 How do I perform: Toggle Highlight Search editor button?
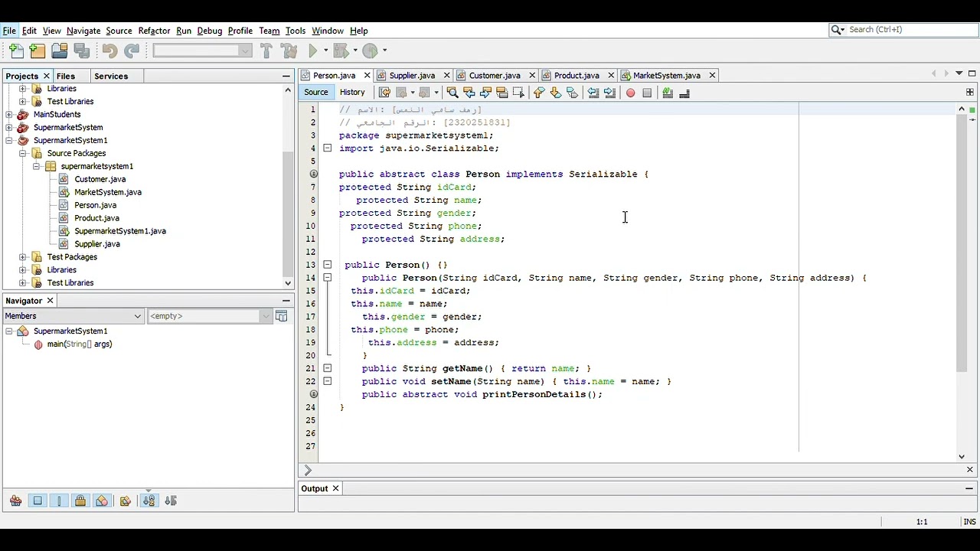502,93
